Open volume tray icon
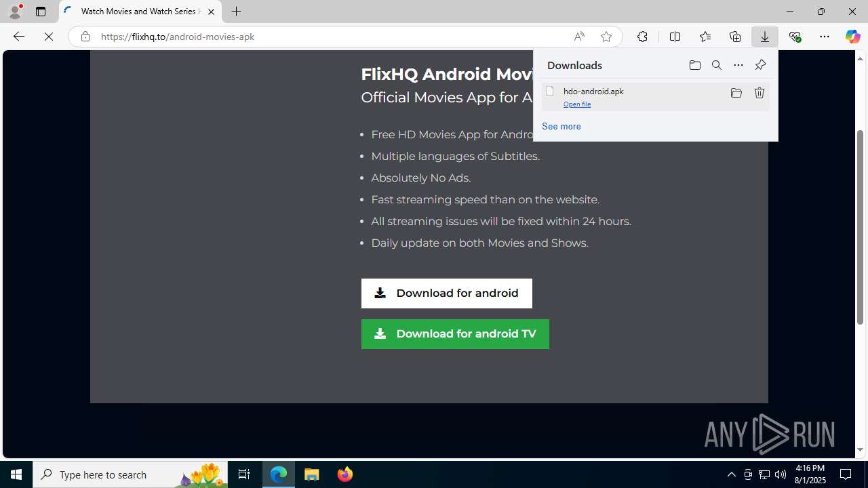The image size is (868, 488). click(781, 474)
